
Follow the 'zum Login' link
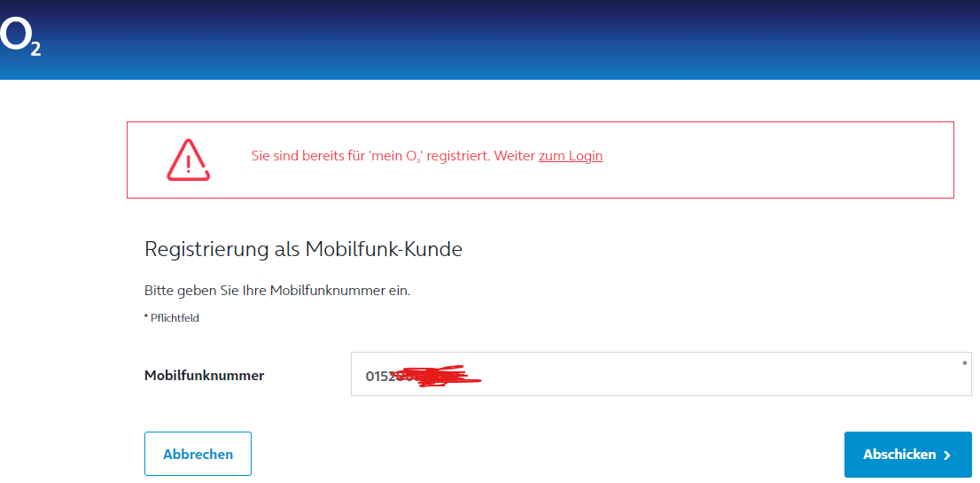(x=570, y=156)
